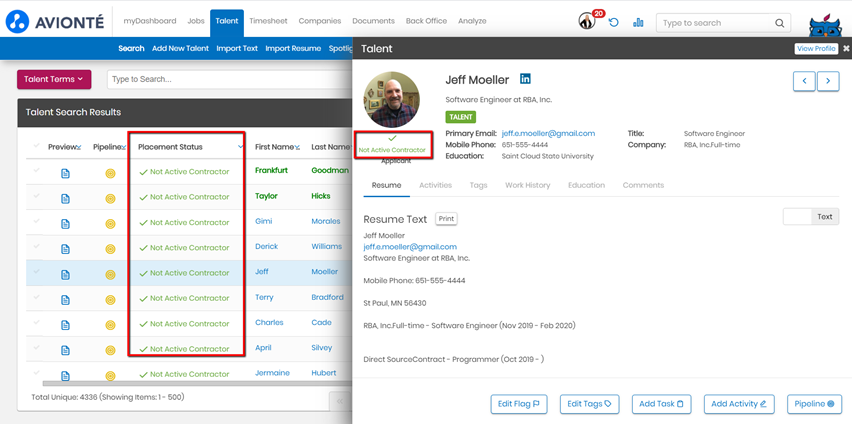Click the pipeline icon in Taylor Hicks row
Image resolution: width=852 pixels, height=424 pixels.
point(110,198)
